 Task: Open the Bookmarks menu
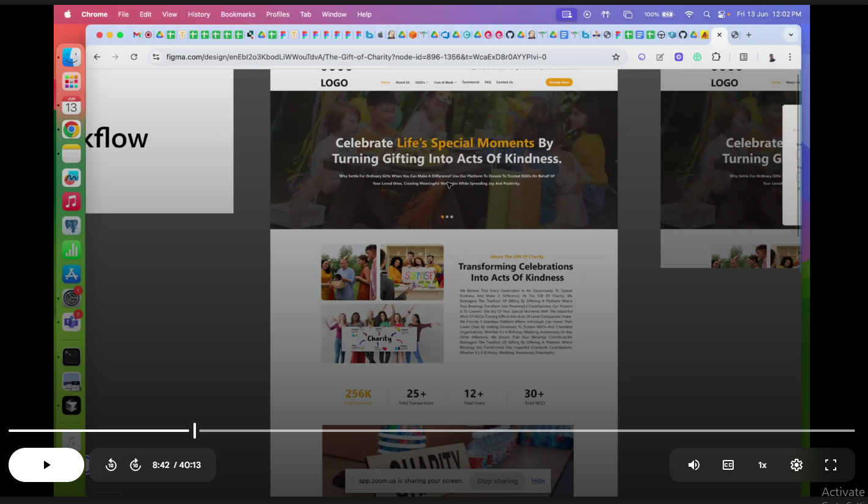point(238,14)
